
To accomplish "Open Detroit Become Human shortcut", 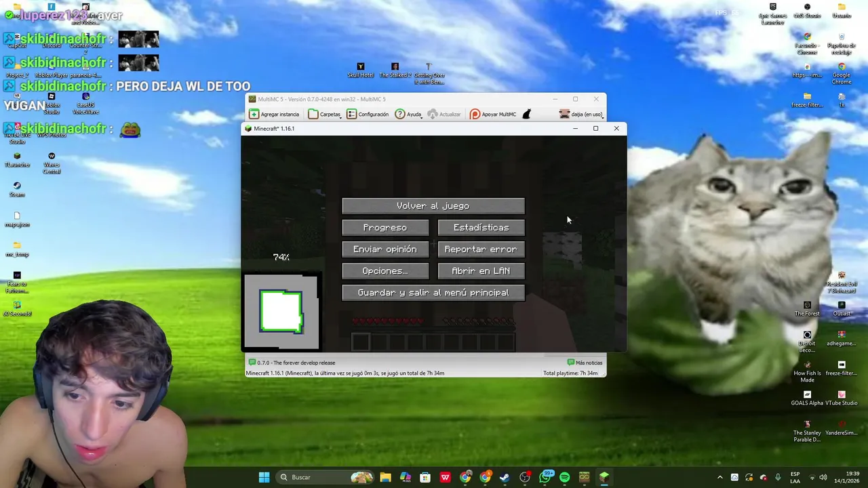I will [807, 342].
